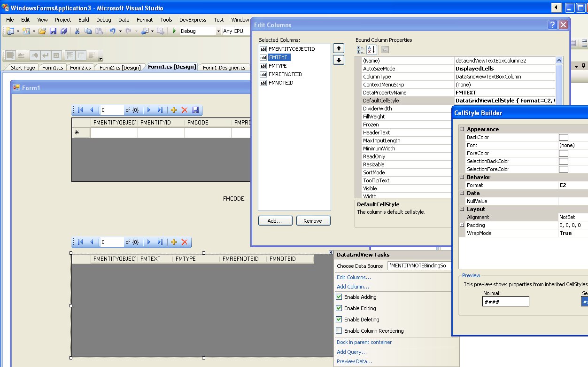Open the Format menu

tap(144, 20)
